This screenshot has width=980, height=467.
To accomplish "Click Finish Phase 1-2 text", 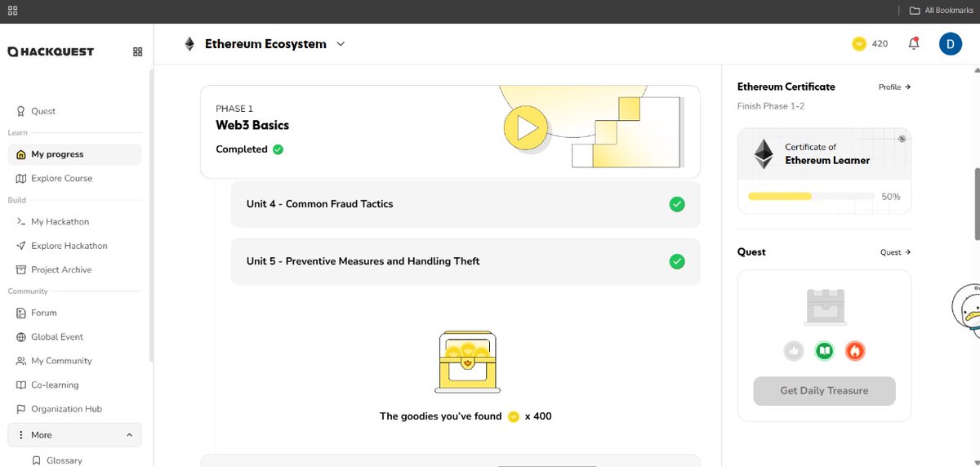I will (x=772, y=106).
